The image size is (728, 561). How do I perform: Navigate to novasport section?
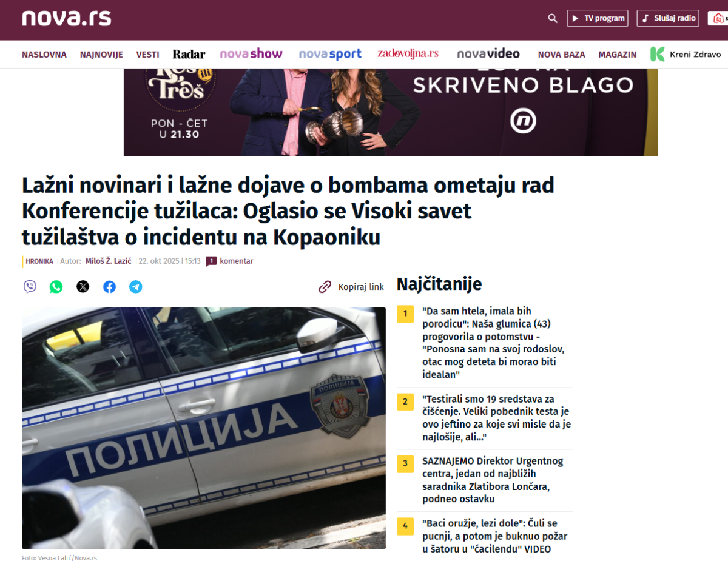(x=330, y=54)
